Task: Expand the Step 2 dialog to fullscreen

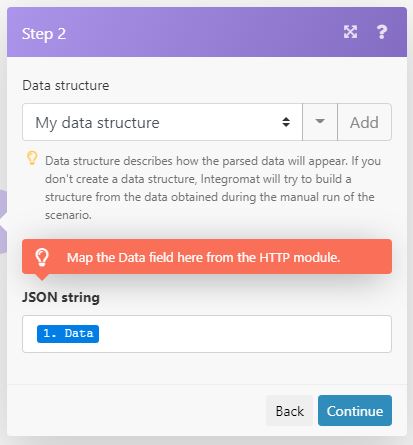Action: click(350, 32)
